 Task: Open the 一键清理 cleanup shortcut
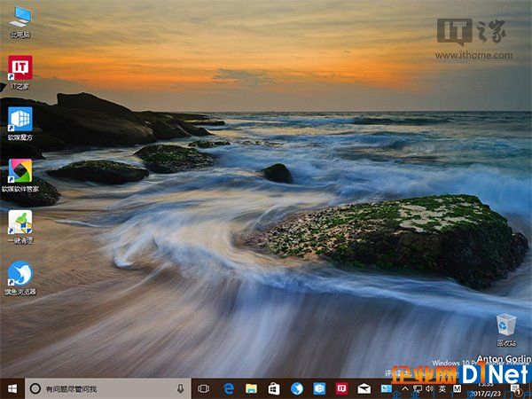click(x=20, y=227)
